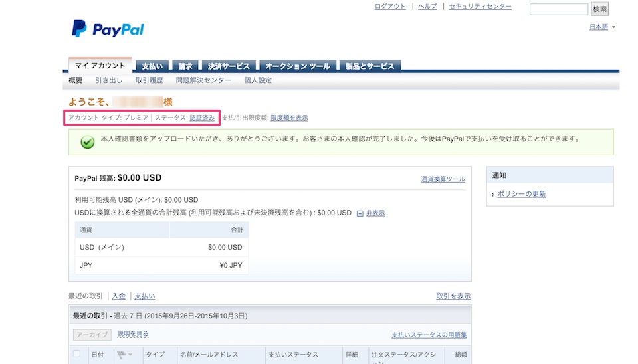
Task: Click the ログアウト link
Action: [390, 7]
